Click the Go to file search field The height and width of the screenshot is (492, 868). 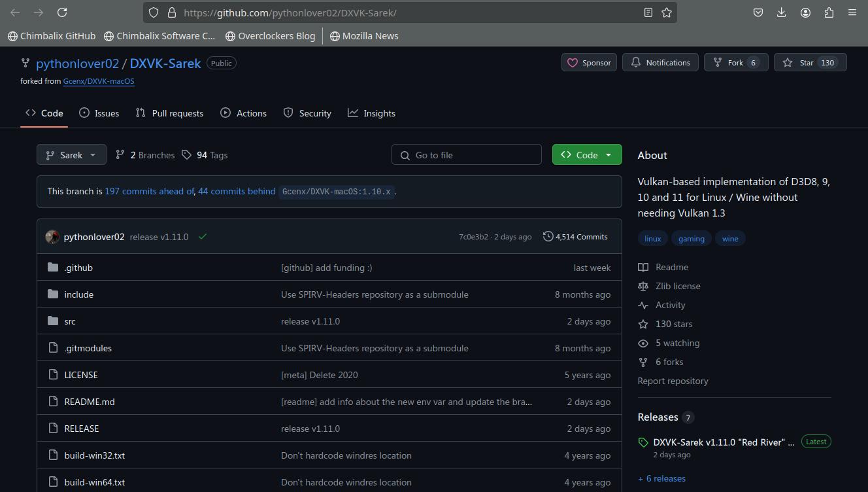point(467,155)
